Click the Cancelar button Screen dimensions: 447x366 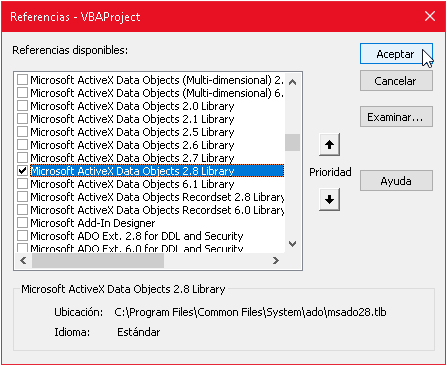click(x=396, y=81)
